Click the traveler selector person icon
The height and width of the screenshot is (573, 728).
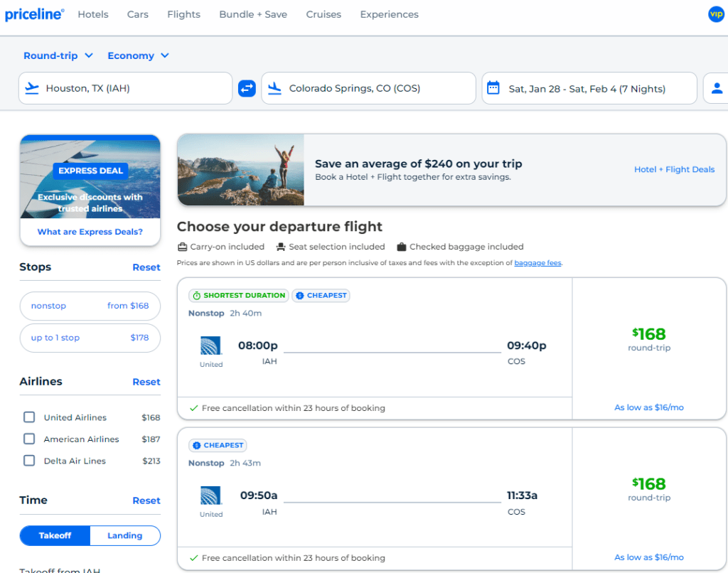(x=717, y=87)
